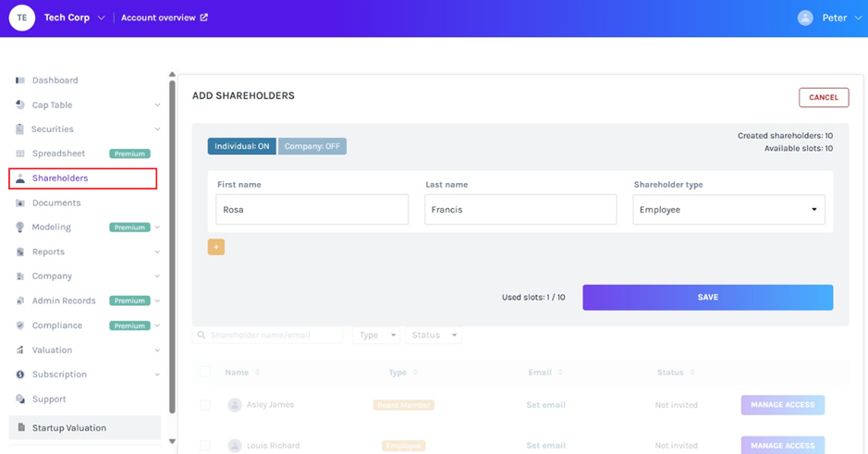Click the orange plus add-row button
The width and height of the screenshot is (868, 454).
(216, 247)
